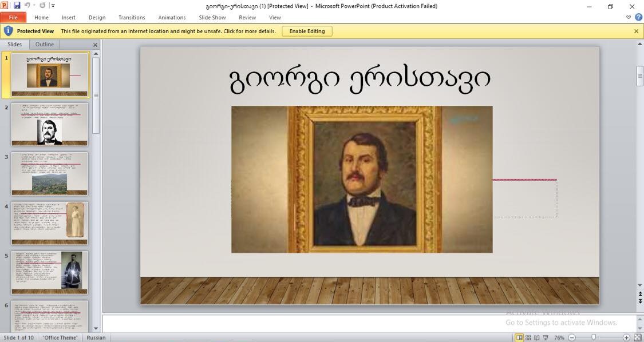Go to next slide using double down arrow
Image resolution: width=644 pixels, height=342 pixels.
pyautogui.click(x=640, y=301)
